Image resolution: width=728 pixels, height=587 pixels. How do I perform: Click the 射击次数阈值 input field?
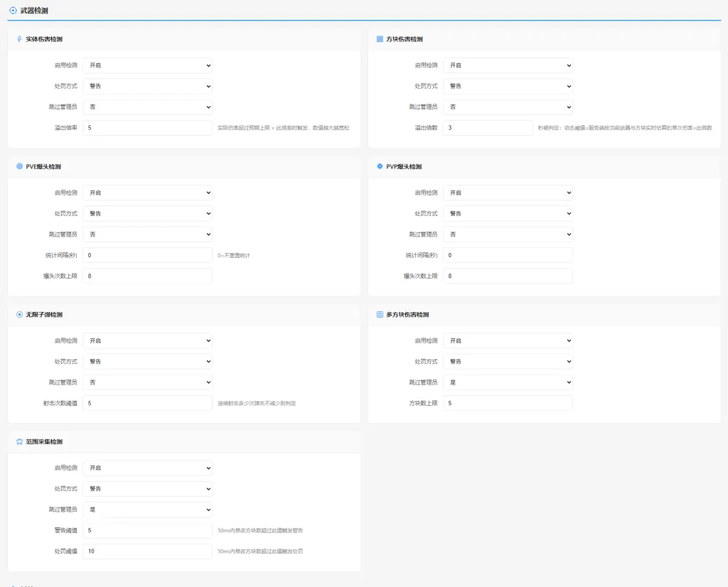pyautogui.click(x=147, y=403)
